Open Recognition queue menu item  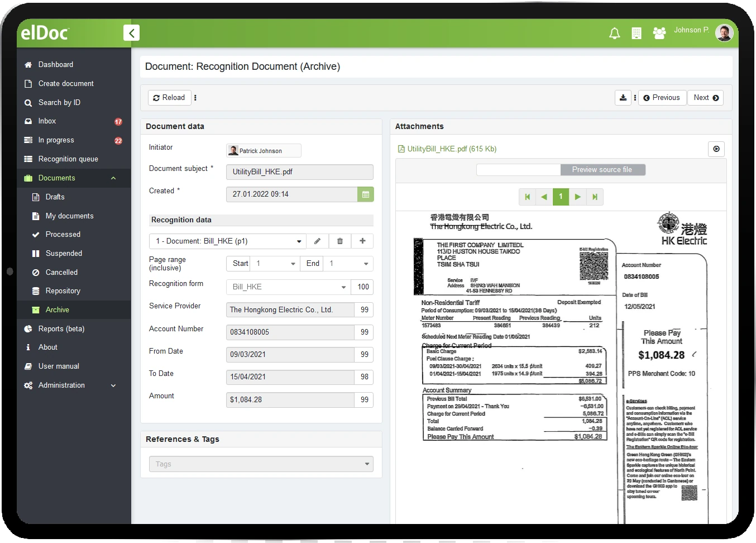click(74, 159)
